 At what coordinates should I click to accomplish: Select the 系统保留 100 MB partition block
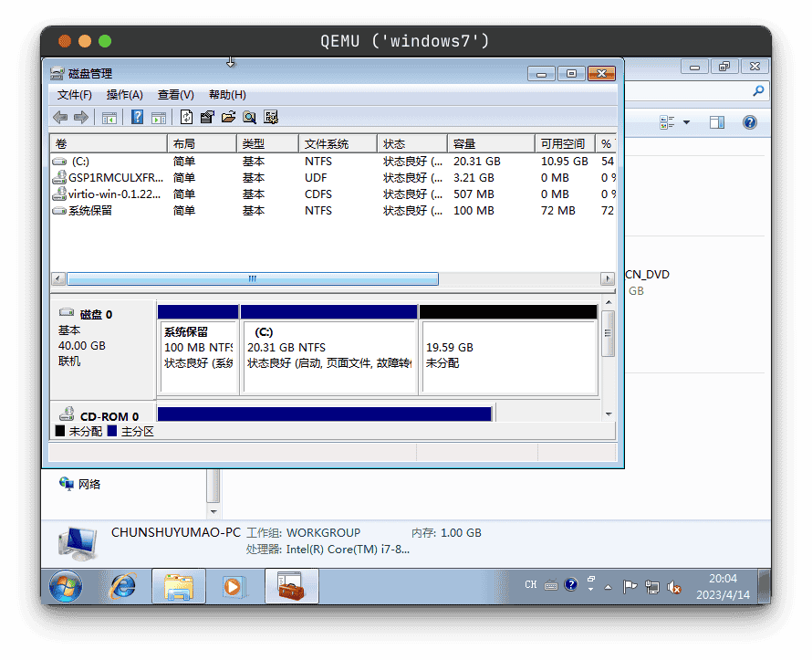tap(198, 351)
